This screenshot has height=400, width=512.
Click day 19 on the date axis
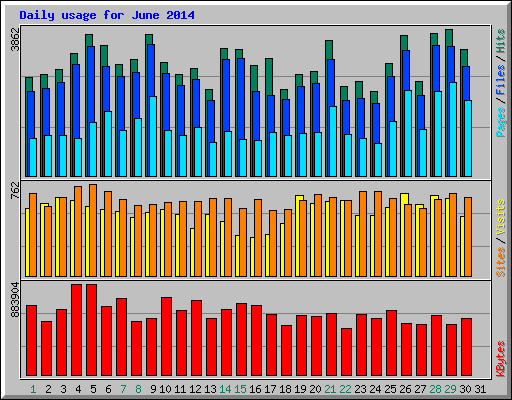point(300,389)
